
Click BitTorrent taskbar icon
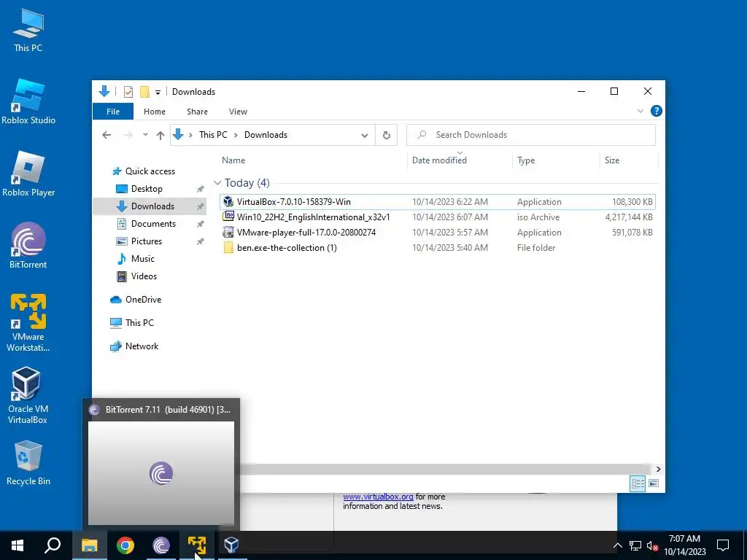click(161, 545)
